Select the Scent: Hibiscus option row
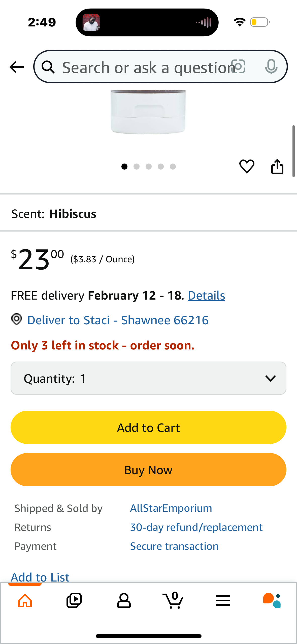The image size is (297, 644). [x=148, y=214]
